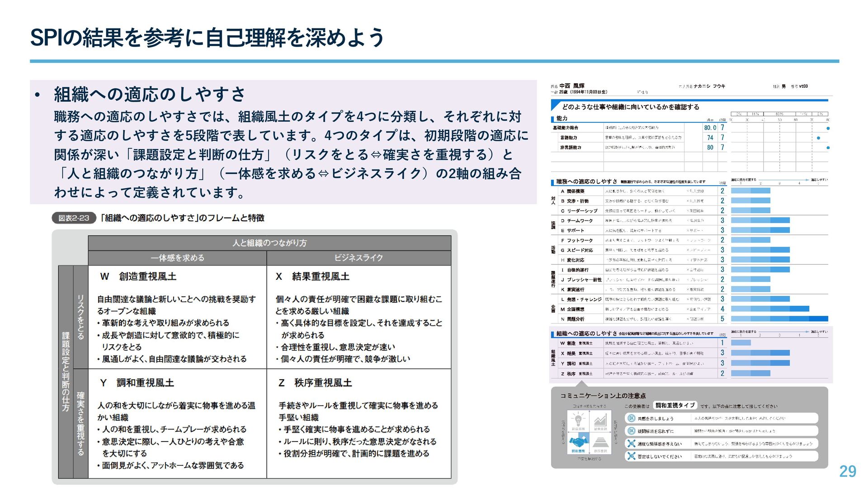Click the handshake 調和重視 icon

tap(578, 443)
